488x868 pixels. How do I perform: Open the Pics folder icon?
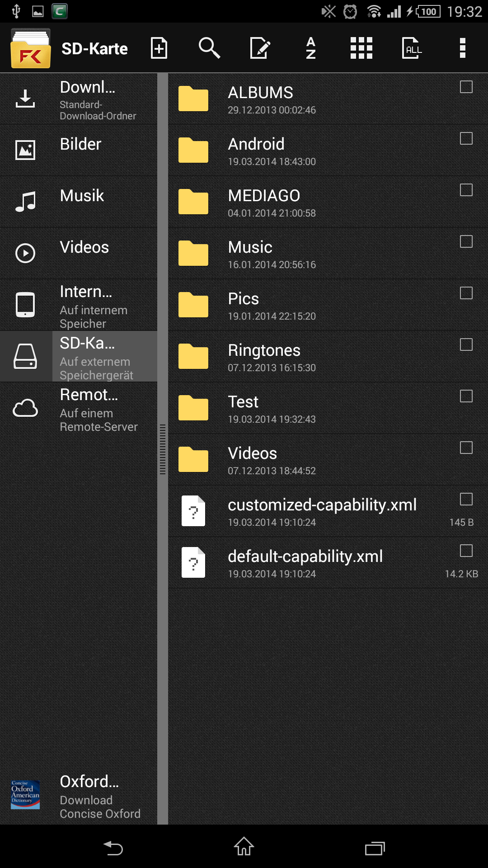(x=193, y=305)
